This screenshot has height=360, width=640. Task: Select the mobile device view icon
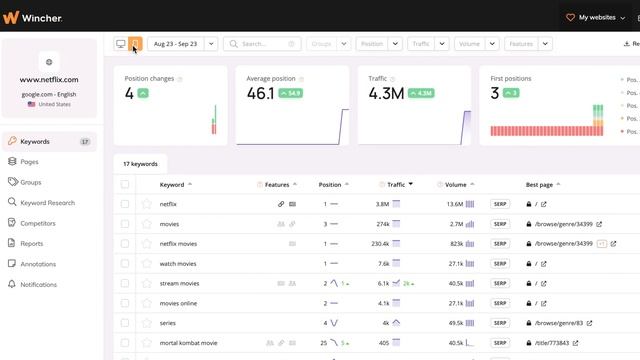[x=135, y=44]
